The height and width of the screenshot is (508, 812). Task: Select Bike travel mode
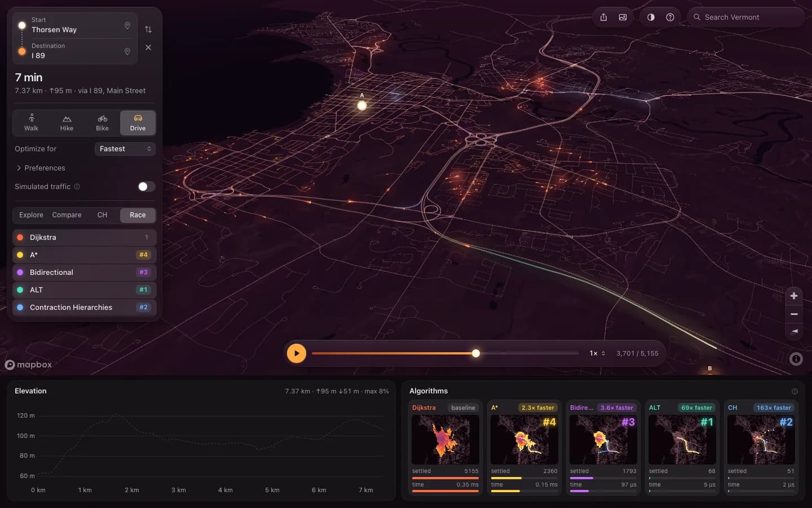pyautogui.click(x=102, y=122)
